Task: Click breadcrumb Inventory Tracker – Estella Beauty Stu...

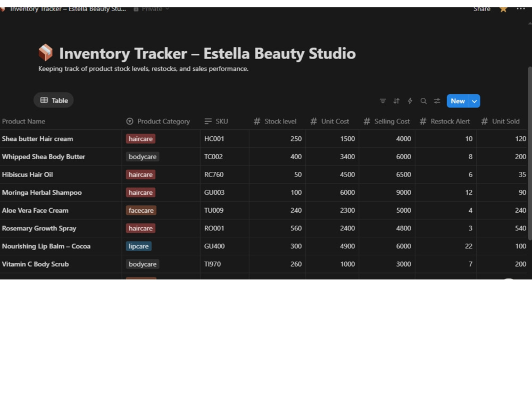Action: click(68, 9)
